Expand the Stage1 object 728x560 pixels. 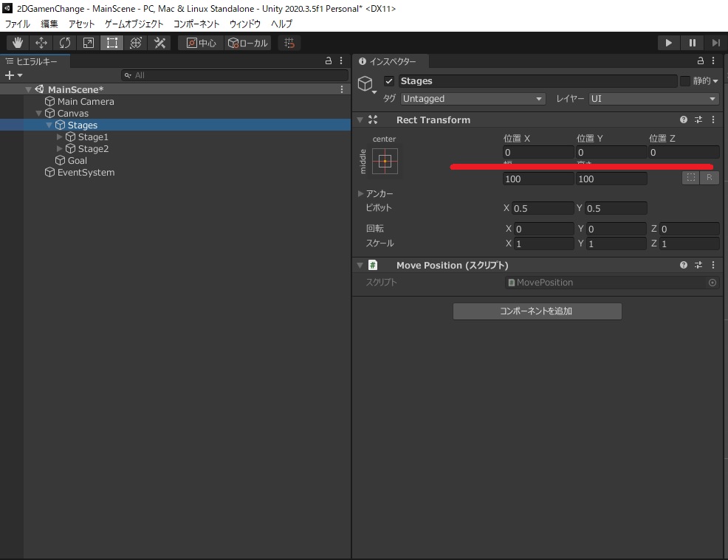59,137
